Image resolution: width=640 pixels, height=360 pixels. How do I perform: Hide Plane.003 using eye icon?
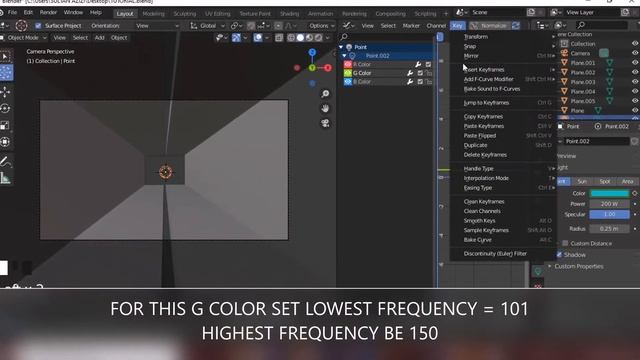[635, 82]
